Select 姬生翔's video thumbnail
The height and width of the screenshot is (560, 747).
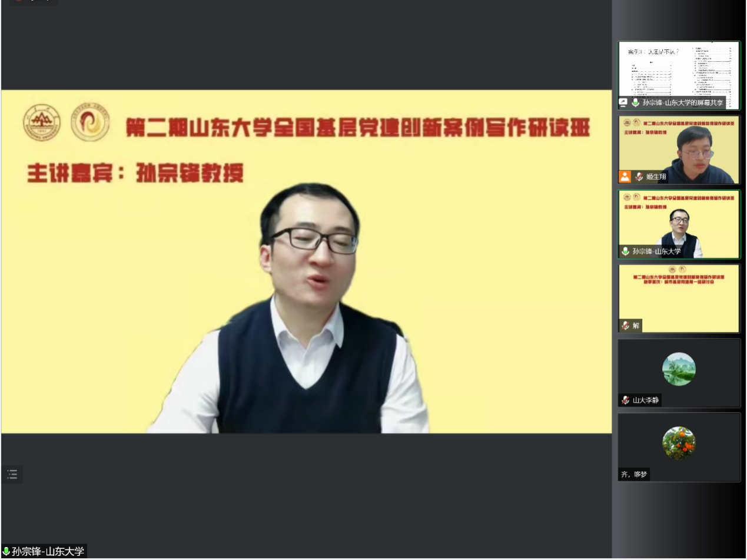(679, 150)
